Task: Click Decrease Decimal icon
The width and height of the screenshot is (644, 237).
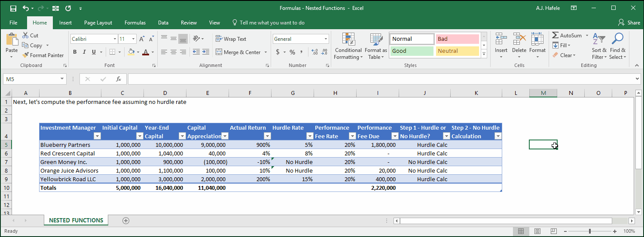Action: tap(324, 52)
